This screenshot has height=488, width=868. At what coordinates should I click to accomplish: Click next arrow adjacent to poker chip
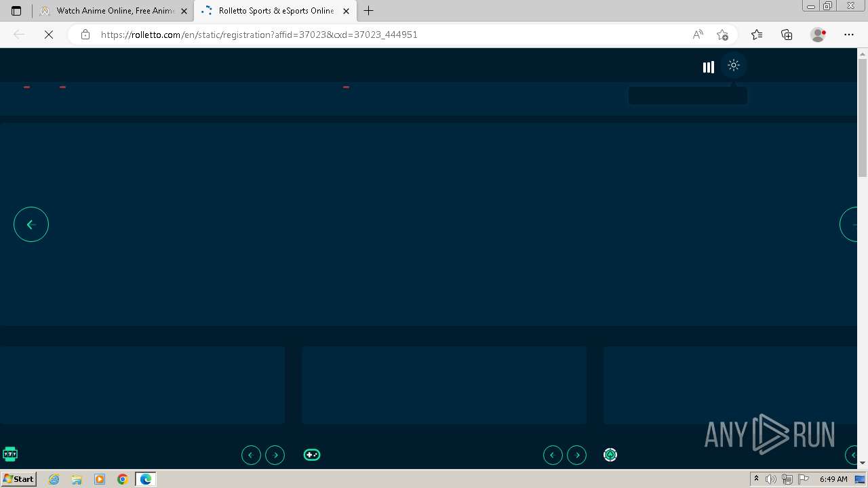[577, 455]
